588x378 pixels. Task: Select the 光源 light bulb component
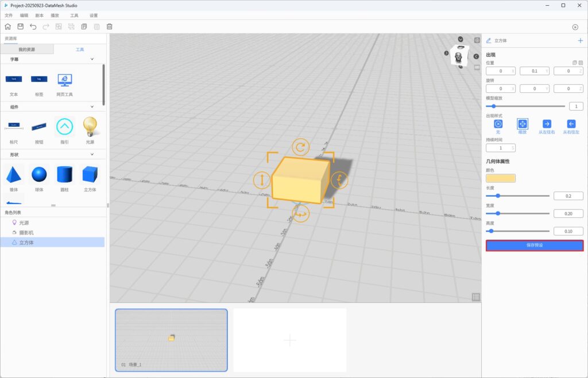(90, 126)
